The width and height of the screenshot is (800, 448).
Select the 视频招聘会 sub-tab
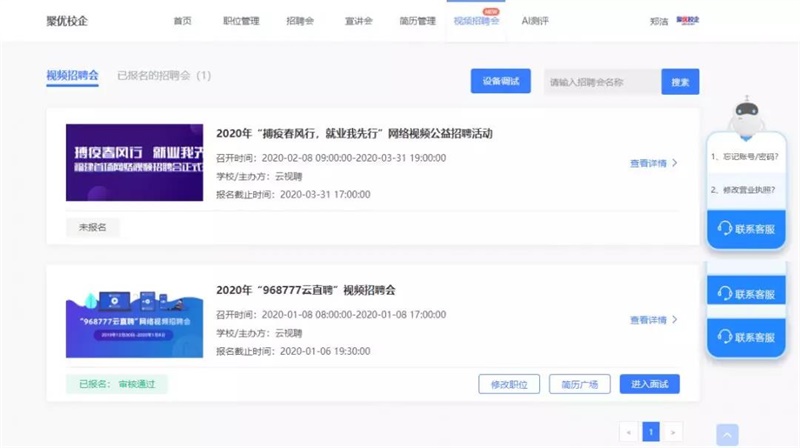pos(72,75)
